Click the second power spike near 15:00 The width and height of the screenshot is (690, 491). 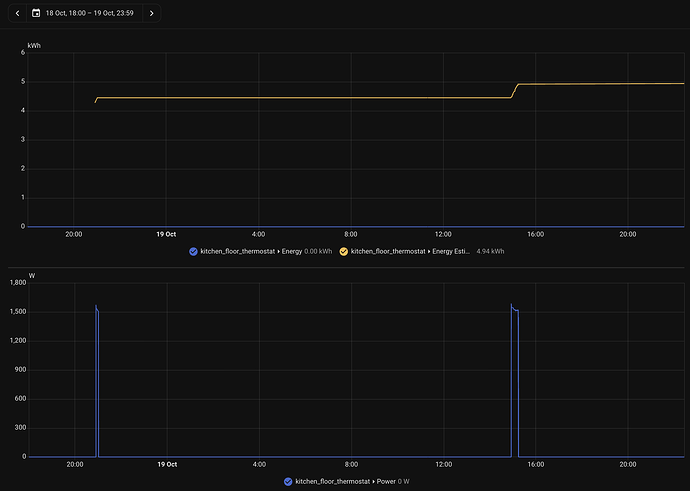click(x=514, y=381)
